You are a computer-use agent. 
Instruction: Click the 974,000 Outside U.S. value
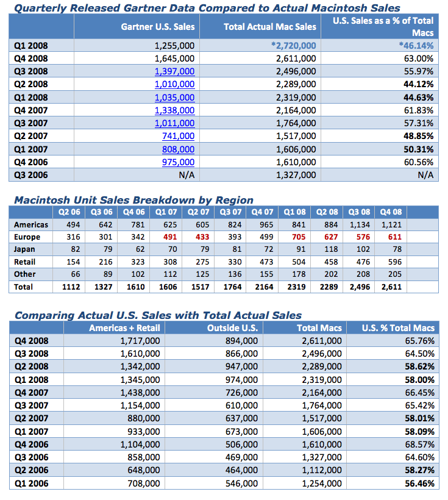tap(242, 380)
